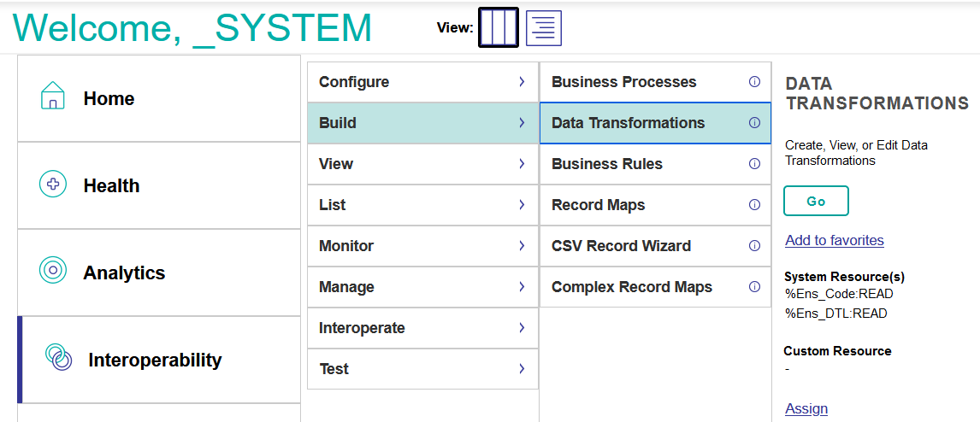Open the View menu item
This screenshot has width=980, height=422.
(422, 164)
